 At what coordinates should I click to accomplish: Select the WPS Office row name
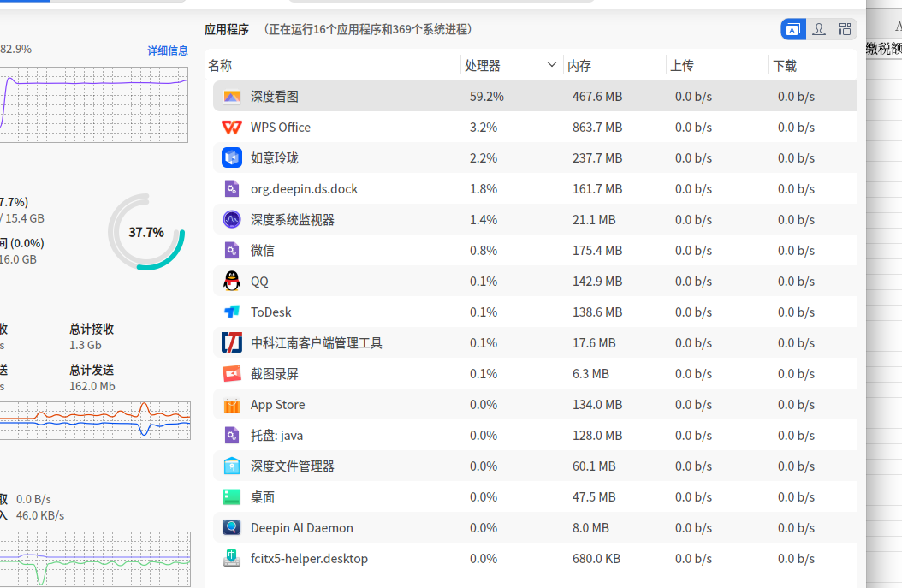click(280, 128)
